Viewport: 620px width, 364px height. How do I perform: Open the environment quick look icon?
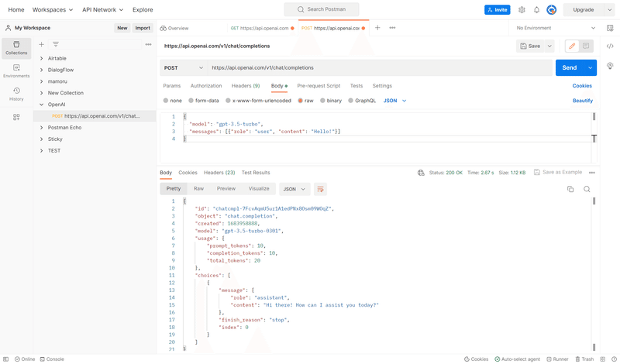point(610,28)
